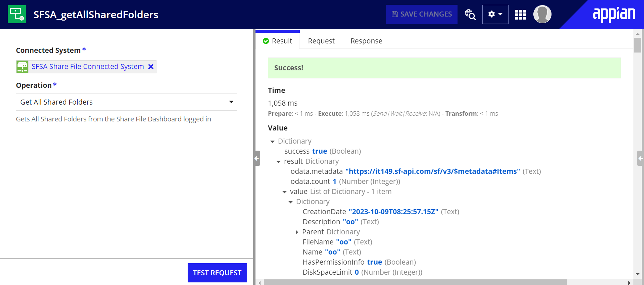Collapse left pane using divider arrow handle
Screen dimensions: 644x285
tap(257, 158)
